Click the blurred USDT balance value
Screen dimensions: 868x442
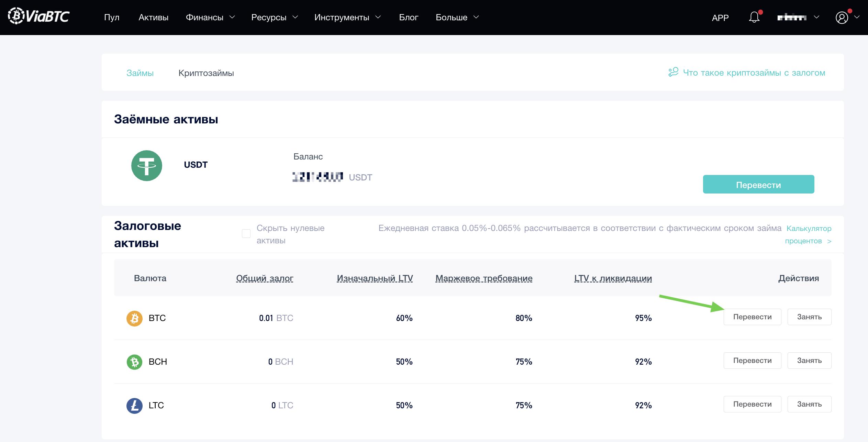tap(318, 177)
